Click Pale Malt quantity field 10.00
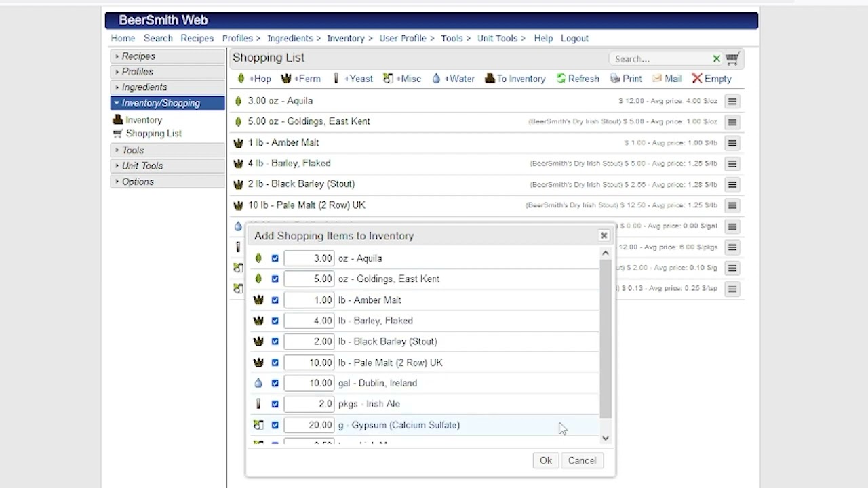Viewport: 868px width, 488px height. [309, 363]
